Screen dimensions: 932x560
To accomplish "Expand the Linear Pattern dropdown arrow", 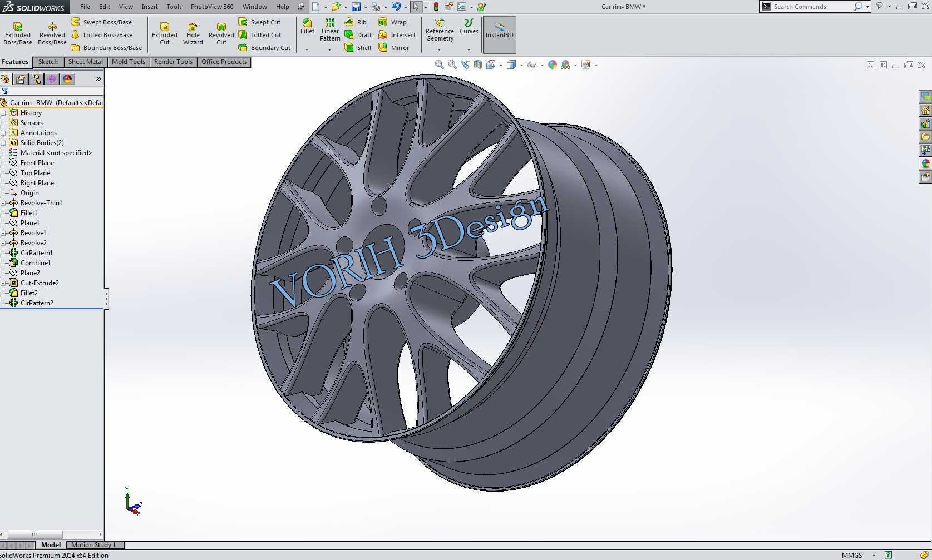I will coord(329,49).
